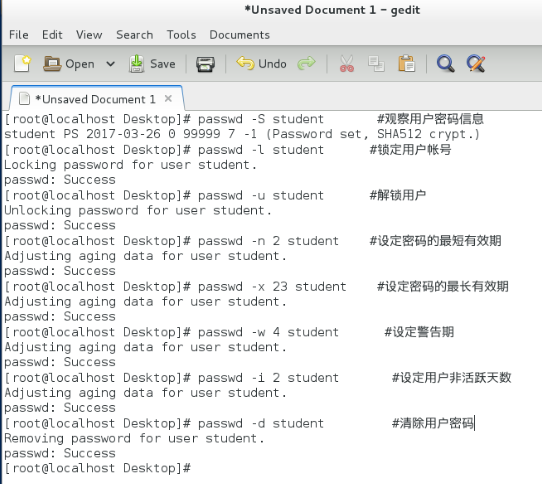Click 'Unlocking password for user student.' line

pyautogui.click(x=138, y=211)
